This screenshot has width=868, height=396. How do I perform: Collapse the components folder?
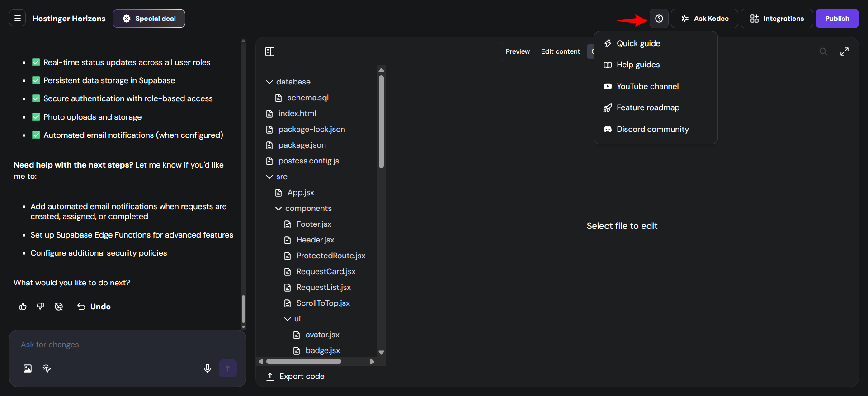tap(278, 209)
